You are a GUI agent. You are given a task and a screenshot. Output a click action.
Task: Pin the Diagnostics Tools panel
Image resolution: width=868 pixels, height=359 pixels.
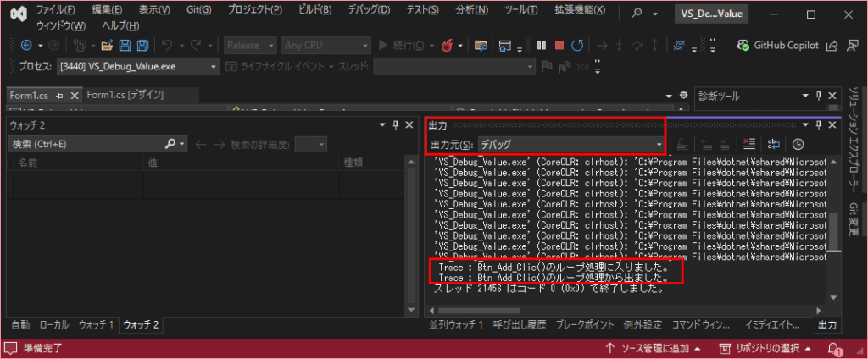tap(819, 96)
